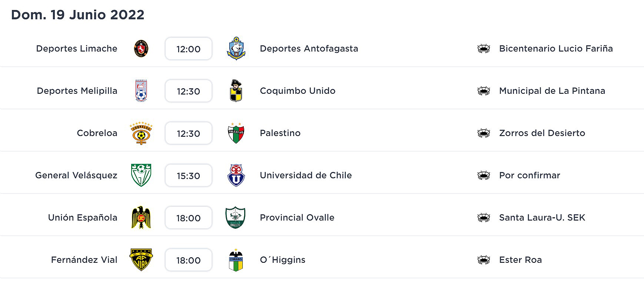The image size is (644, 288).
Task: Open the 15:30 match time box
Action: (x=188, y=175)
